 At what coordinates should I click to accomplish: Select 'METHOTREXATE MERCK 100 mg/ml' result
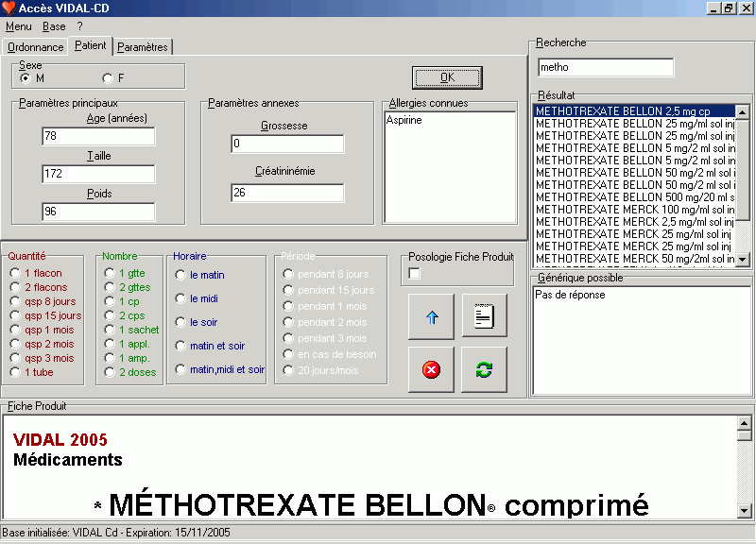pos(634,210)
